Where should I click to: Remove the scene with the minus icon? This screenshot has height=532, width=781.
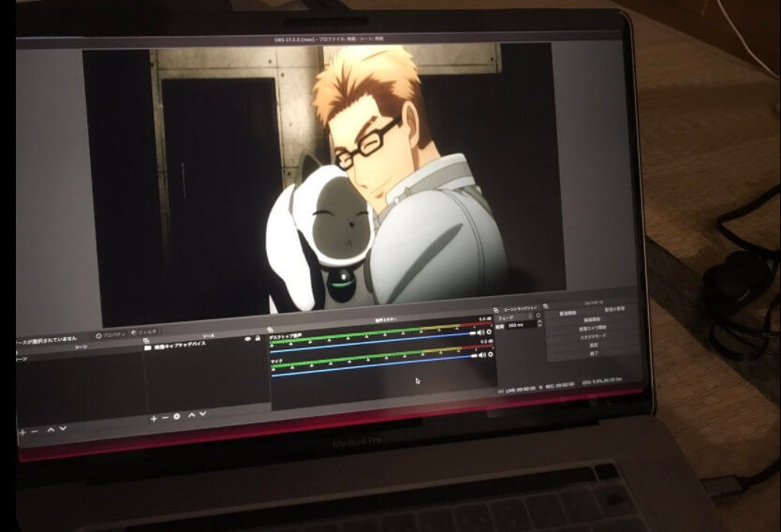[35, 432]
